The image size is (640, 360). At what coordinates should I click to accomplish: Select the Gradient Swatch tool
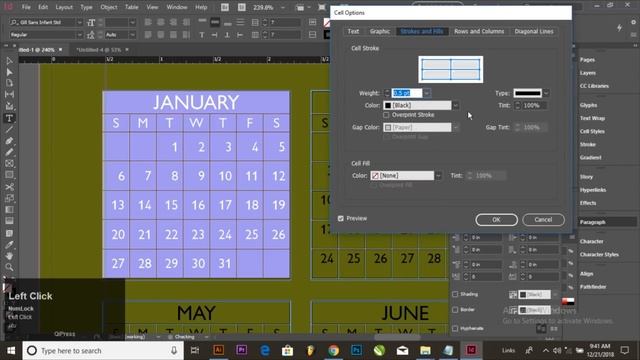pyautogui.click(x=9, y=209)
